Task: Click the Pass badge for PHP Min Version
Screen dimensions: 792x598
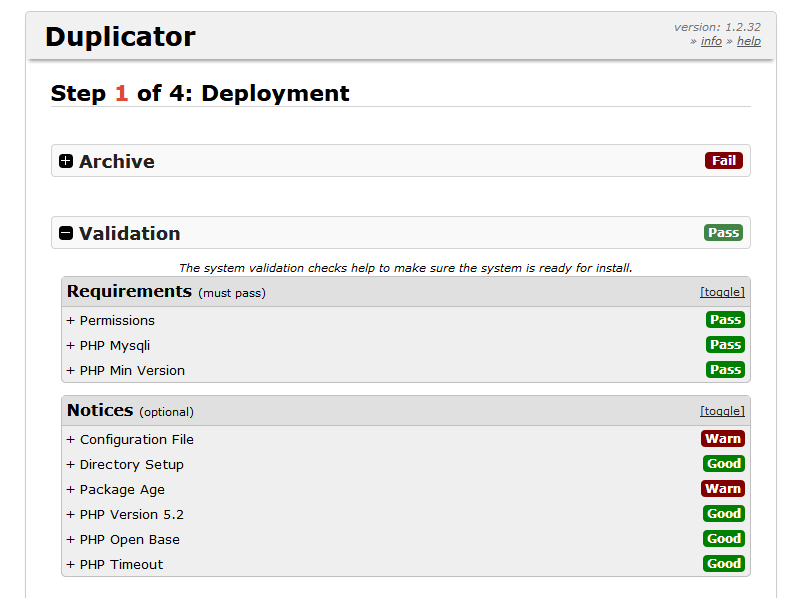Action: coord(725,370)
